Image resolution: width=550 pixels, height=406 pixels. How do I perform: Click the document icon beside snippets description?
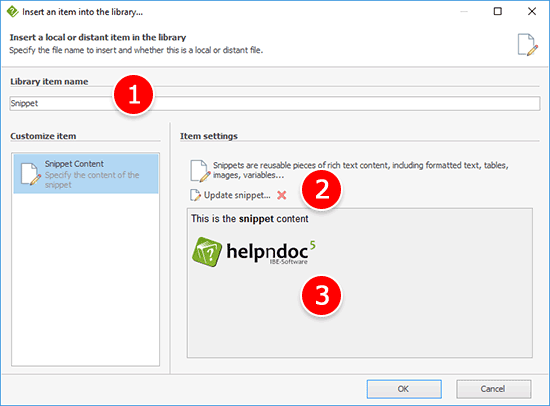[x=200, y=171]
